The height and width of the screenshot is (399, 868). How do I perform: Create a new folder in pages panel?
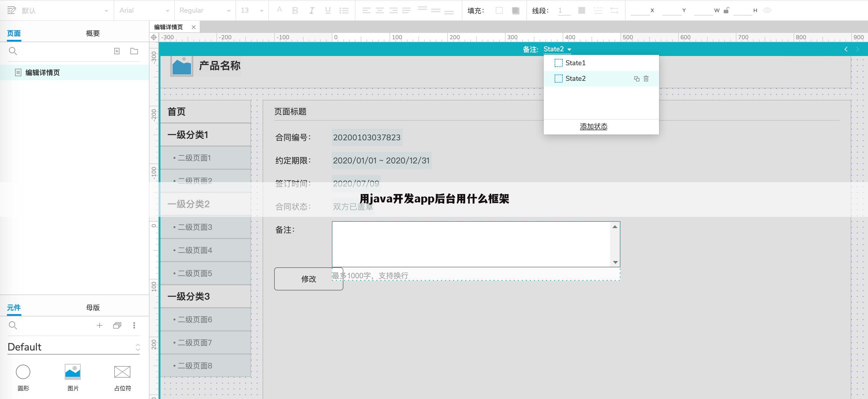pos(134,51)
